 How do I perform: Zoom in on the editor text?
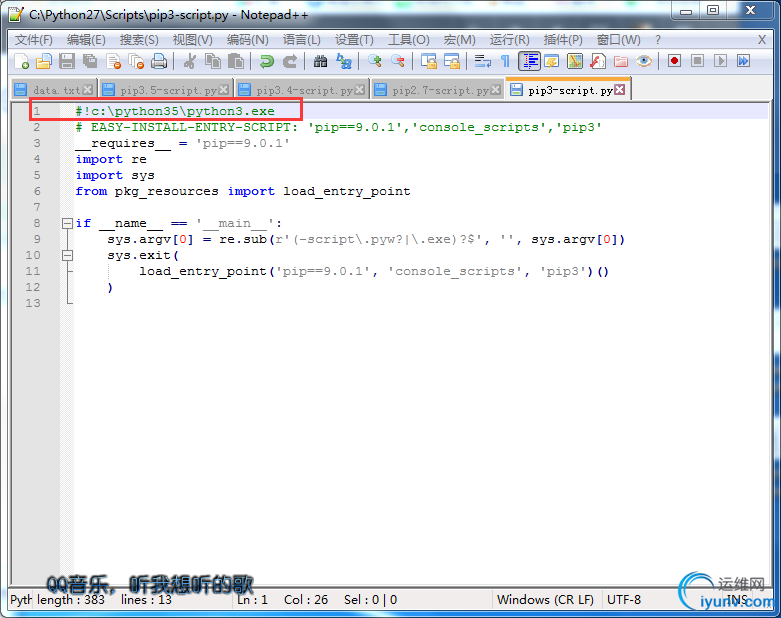(375, 61)
